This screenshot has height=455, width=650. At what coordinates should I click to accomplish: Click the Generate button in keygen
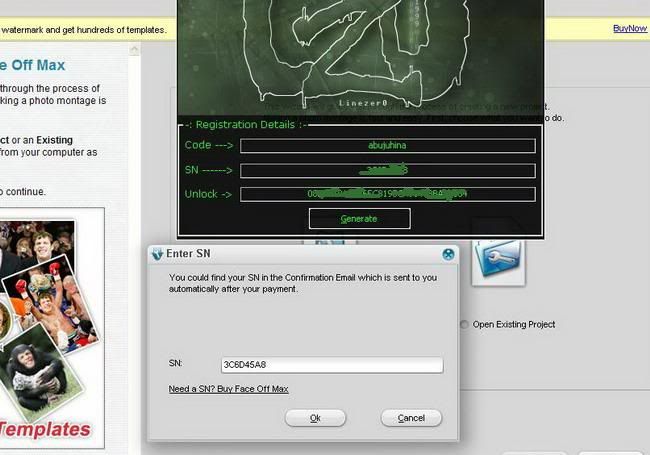tap(359, 218)
